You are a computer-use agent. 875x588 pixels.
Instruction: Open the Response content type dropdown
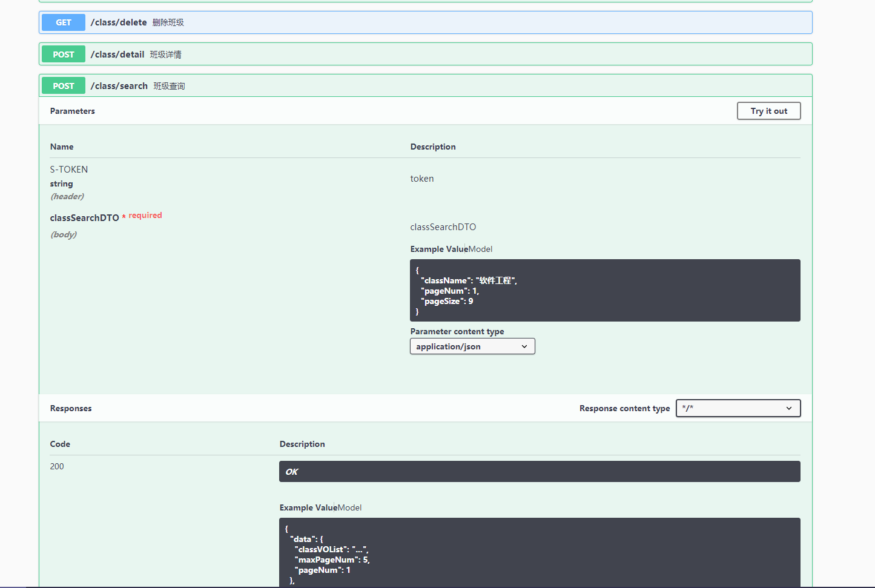(738, 408)
